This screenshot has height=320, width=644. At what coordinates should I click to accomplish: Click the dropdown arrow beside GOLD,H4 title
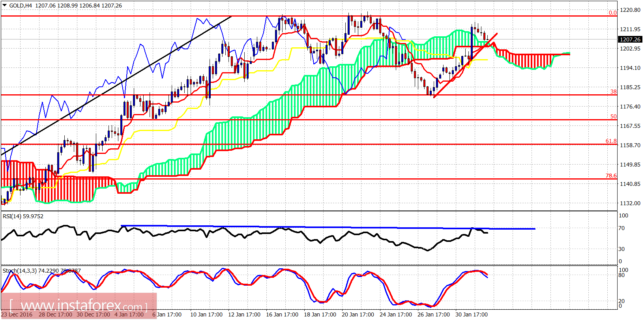coord(5,6)
